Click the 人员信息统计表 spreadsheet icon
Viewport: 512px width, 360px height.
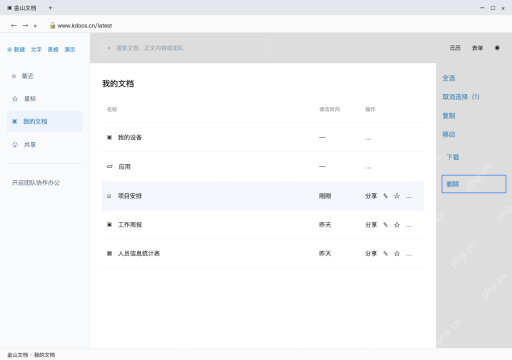point(109,254)
